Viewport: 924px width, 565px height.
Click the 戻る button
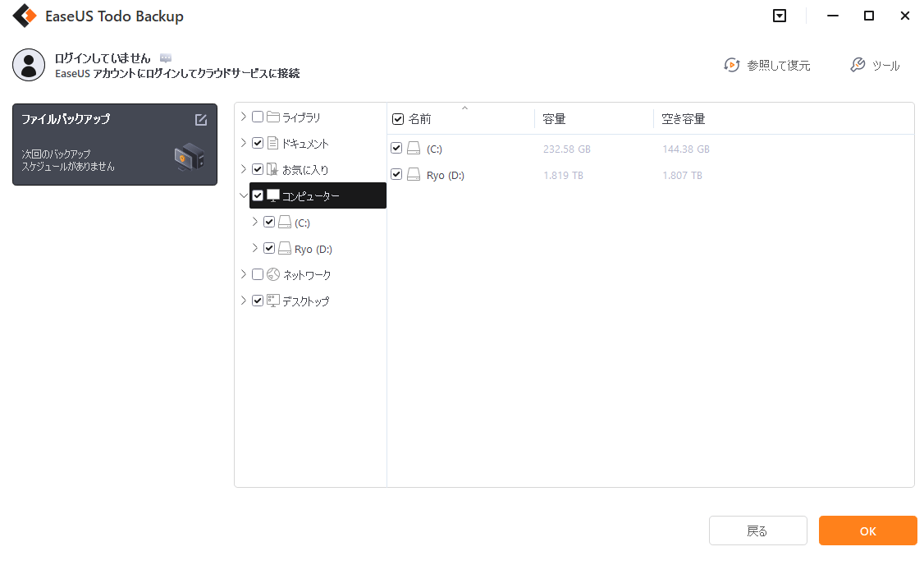(757, 531)
